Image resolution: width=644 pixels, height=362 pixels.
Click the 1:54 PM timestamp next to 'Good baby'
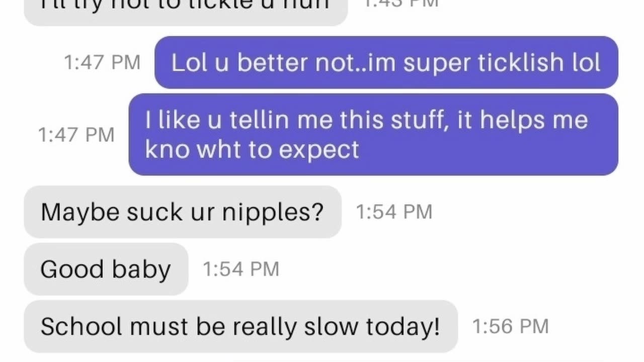pyautogui.click(x=240, y=269)
